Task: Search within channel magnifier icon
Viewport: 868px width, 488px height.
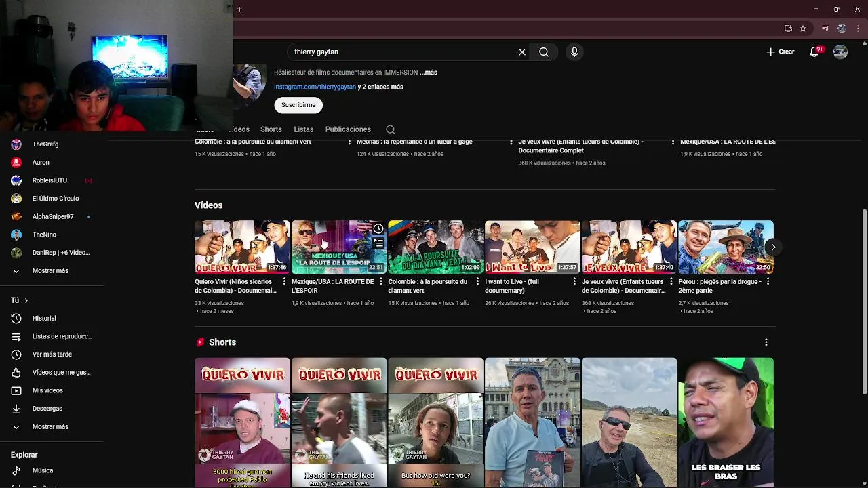Action: [391, 129]
